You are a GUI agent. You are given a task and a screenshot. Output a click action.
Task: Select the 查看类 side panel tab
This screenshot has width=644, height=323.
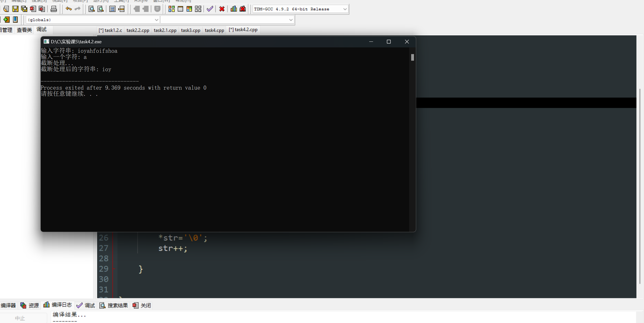pos(24,30)
